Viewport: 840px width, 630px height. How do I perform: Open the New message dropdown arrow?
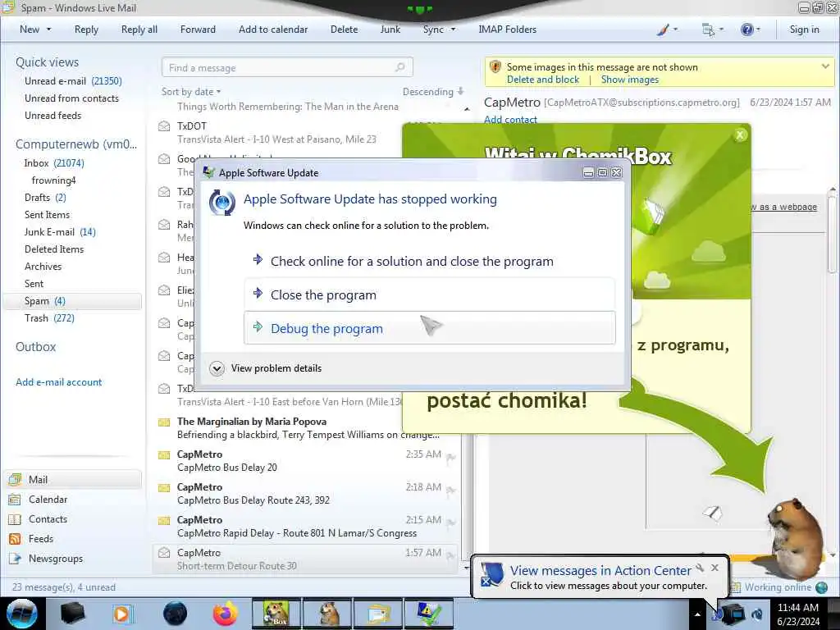pos(48,30)
